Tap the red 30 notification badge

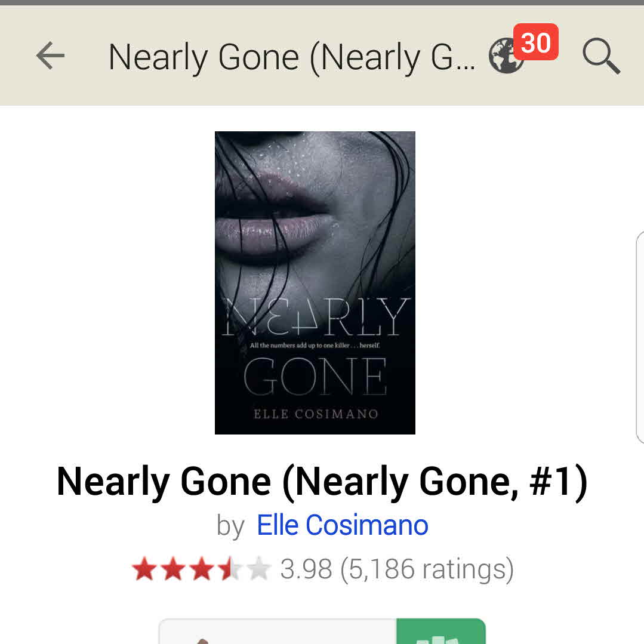[535, 42]
